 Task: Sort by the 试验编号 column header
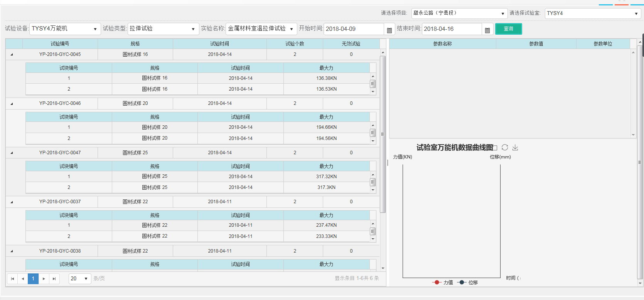pyautogui.click(x=60, y=44)
